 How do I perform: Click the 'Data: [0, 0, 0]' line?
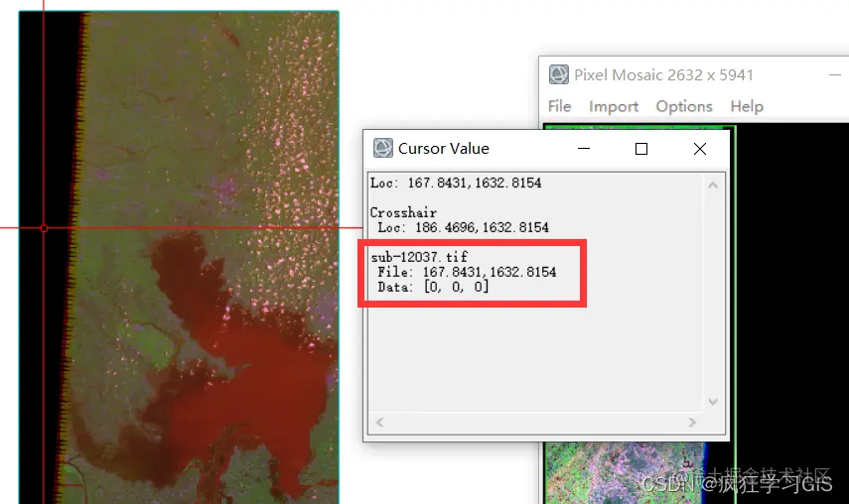click(433, 287)
